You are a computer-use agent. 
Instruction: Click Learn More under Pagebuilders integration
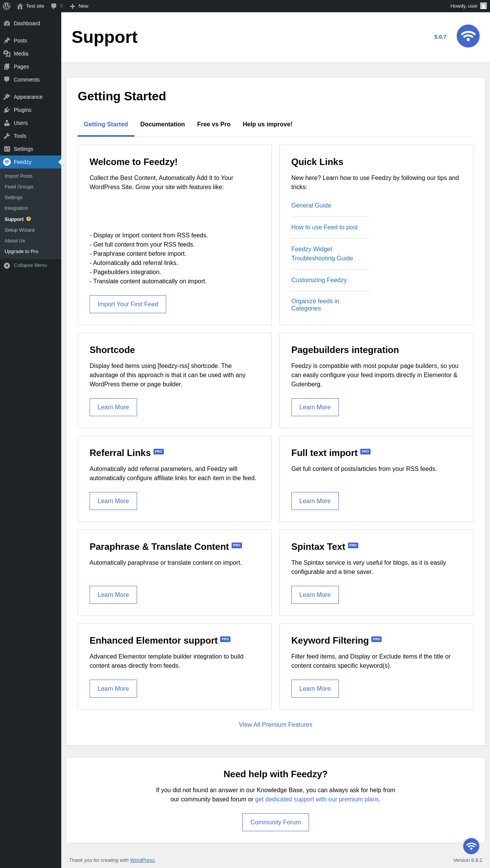click(x=315, y=407)
